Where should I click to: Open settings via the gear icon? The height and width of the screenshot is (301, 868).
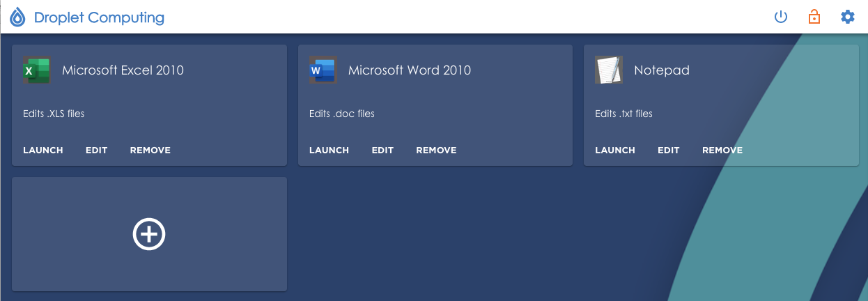(x=847, y=17)
